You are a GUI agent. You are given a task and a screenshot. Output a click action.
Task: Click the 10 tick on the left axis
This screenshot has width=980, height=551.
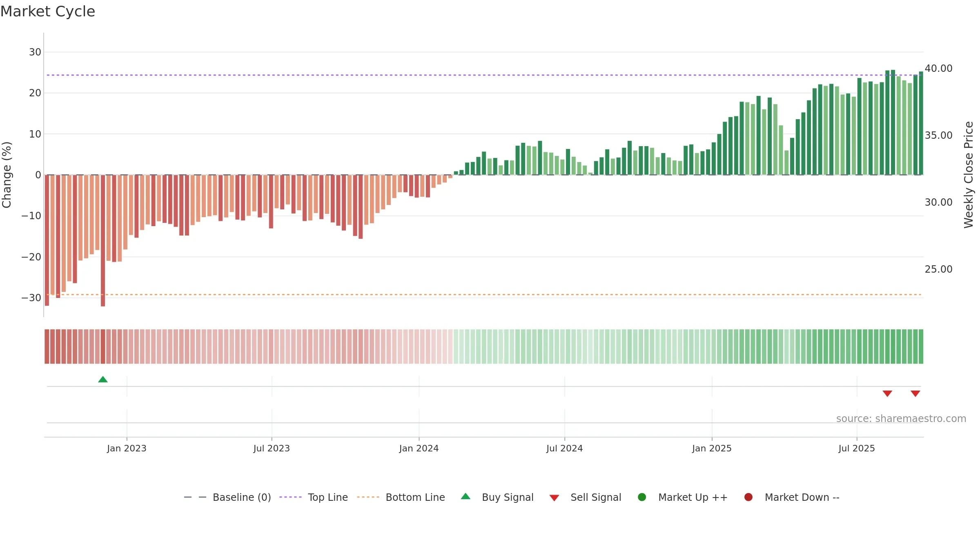(35, 134)
